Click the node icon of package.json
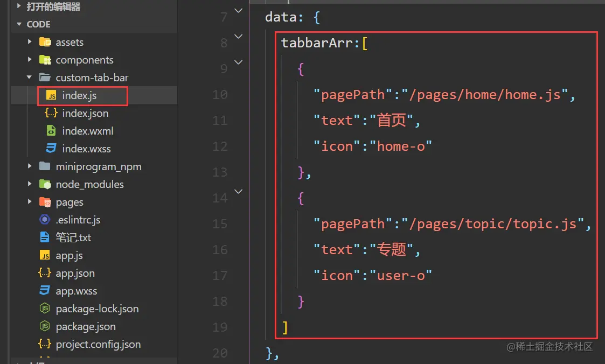The width and height of the screenshot is (605, 364). 45,326
